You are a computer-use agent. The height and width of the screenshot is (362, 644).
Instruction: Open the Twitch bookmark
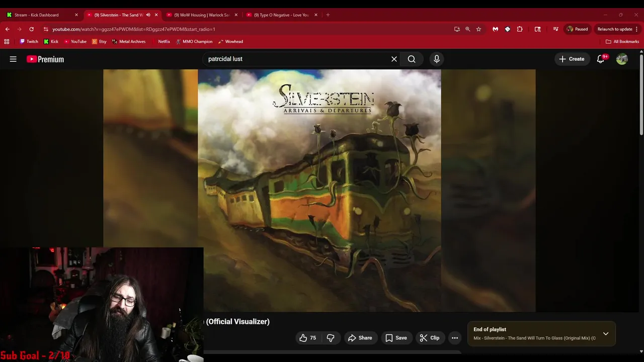[29, 42]
